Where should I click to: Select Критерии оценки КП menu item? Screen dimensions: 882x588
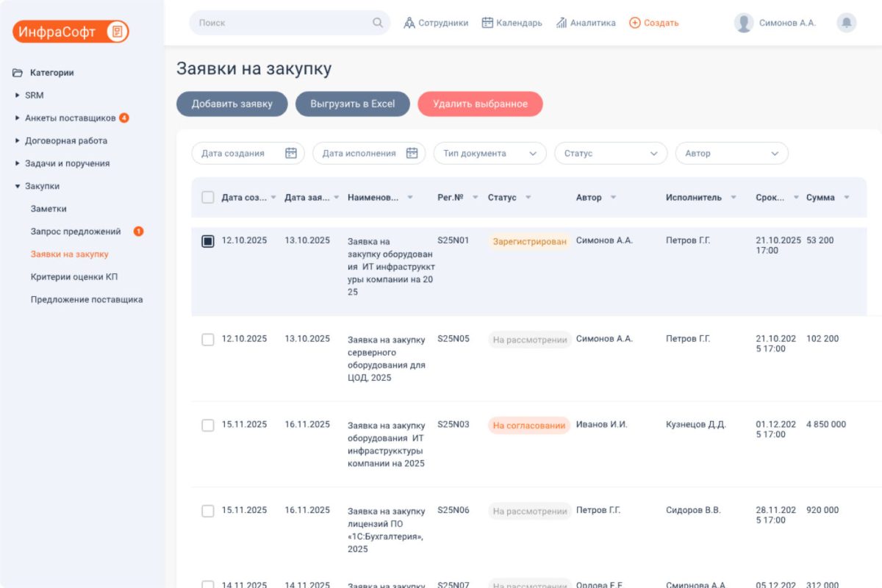(74, 277)
